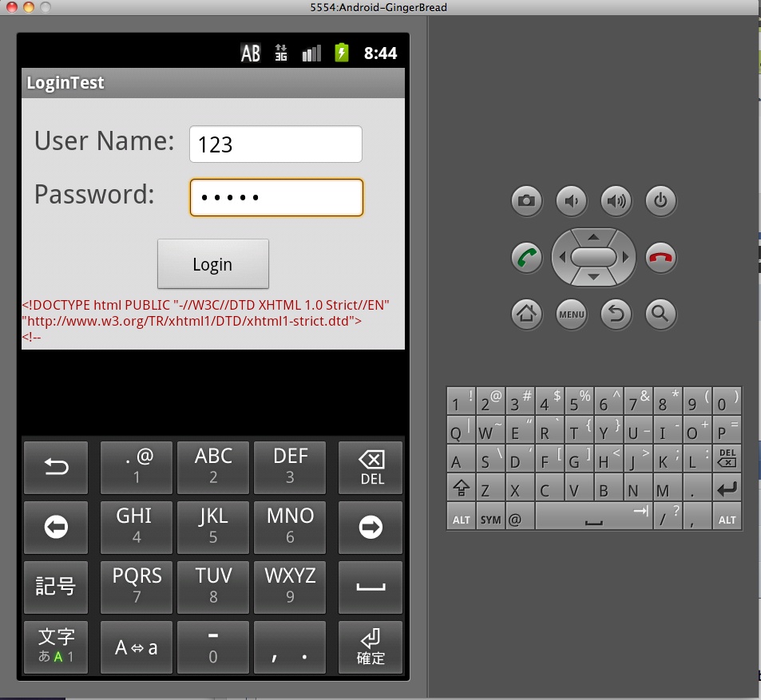Open the emulator MENU button
The image size is (761, 700).
[x=571, y=314]
